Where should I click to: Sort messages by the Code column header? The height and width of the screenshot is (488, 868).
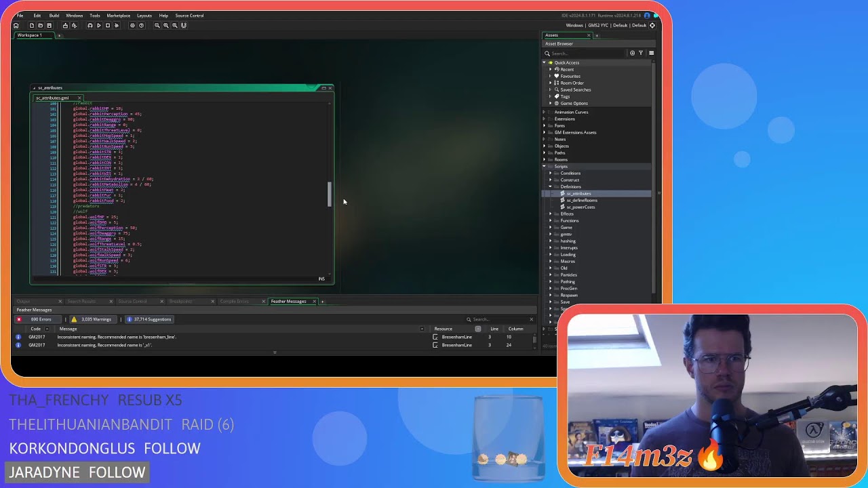[35, 329]
